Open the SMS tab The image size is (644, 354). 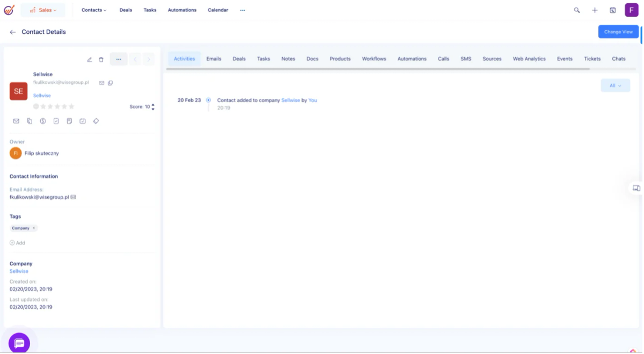tap(466, 59)
